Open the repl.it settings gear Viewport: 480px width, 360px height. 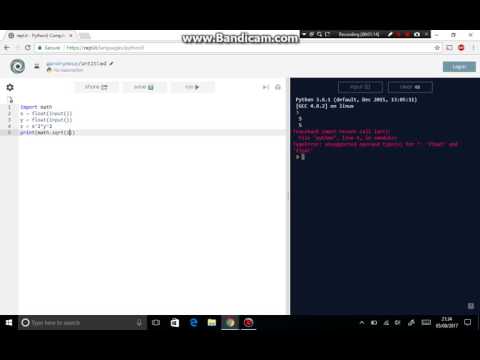coord(10,87)
